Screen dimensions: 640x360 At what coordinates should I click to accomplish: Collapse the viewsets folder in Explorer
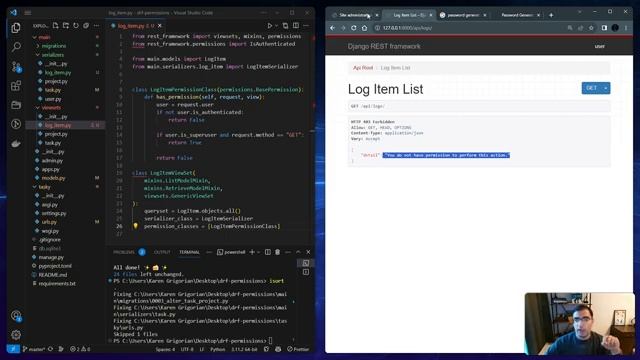pos(51,108)
